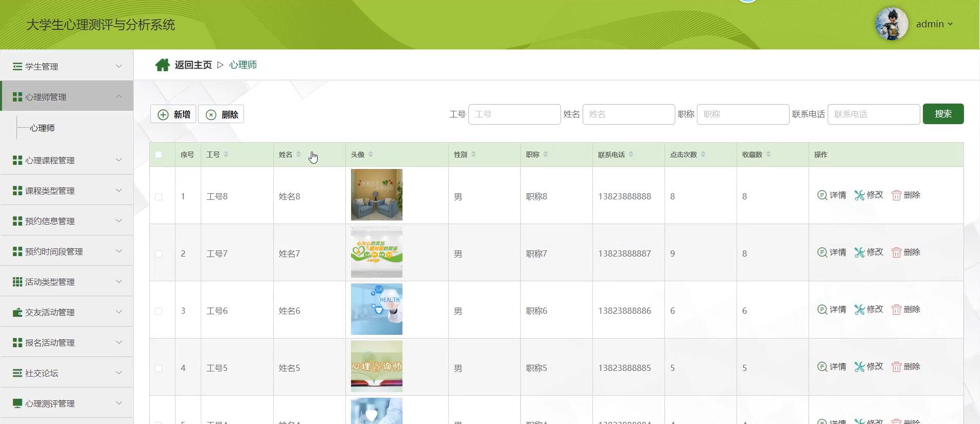Click the 报名活动管理 grid icon

click(x=17, y=343)
